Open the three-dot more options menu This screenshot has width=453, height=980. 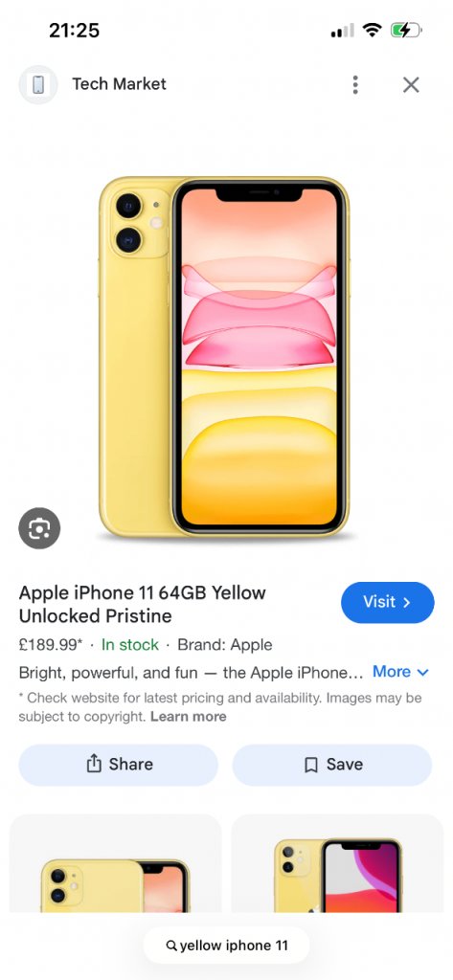(355, 84)
